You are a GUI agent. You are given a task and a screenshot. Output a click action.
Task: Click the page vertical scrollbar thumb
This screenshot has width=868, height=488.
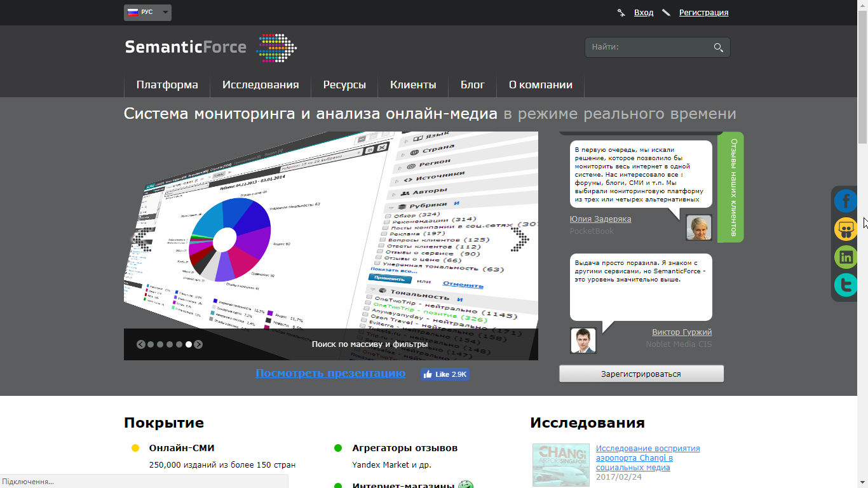(863, 76)
